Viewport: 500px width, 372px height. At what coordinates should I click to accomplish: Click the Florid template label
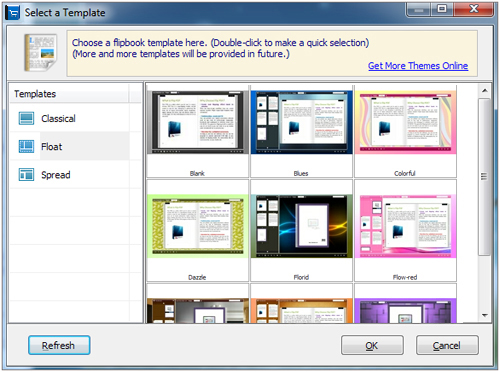click(301, 277)
